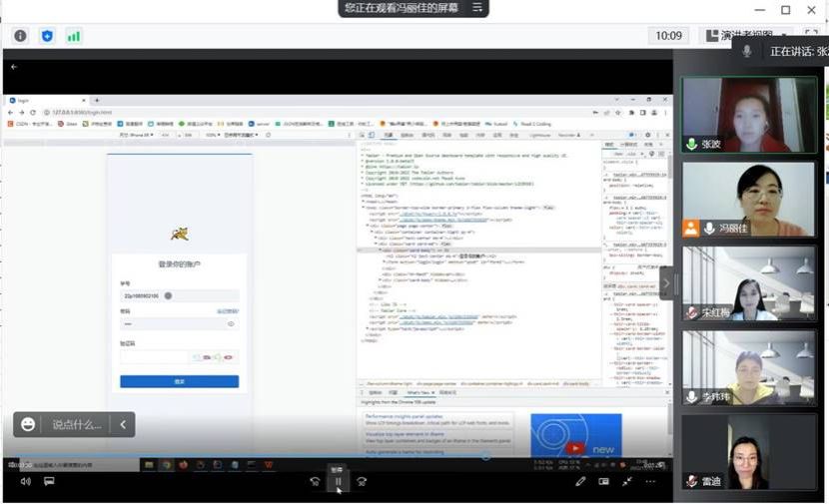
Task: Click the blue login button on page
Action: point(179,381)
